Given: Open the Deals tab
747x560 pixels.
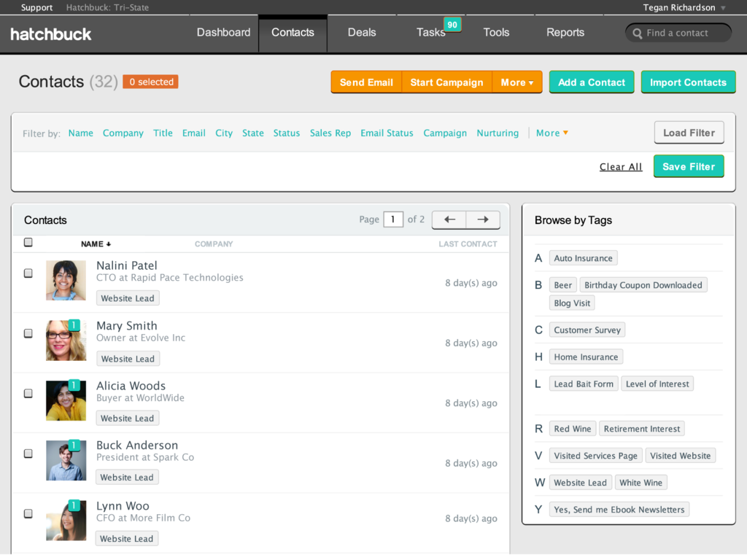Looking at the screenshot, I should click(x=362, y=32).
